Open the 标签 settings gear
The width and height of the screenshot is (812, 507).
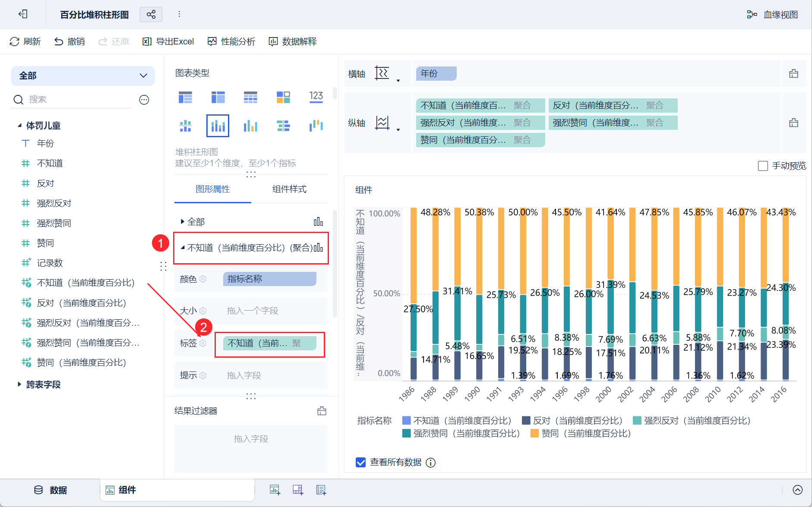tap(203, 343)
